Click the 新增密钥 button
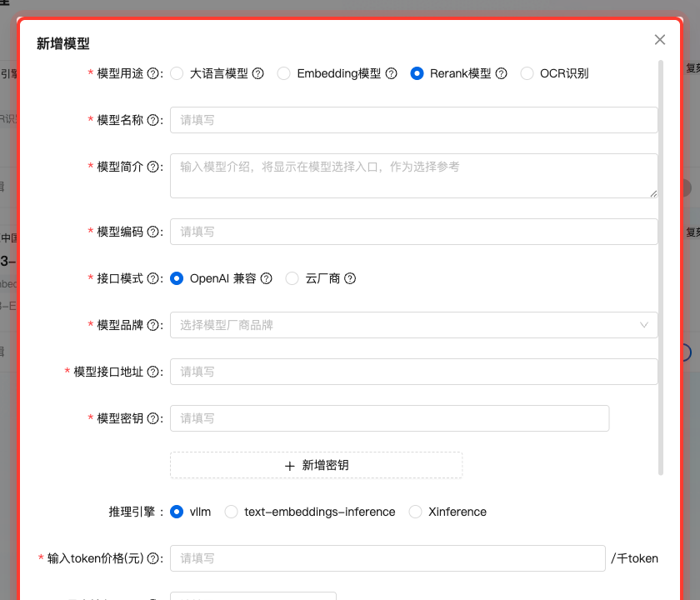Image resolution: width=700 pixels, height=600 pixels. pyautogui.click(x=317, y=465)
